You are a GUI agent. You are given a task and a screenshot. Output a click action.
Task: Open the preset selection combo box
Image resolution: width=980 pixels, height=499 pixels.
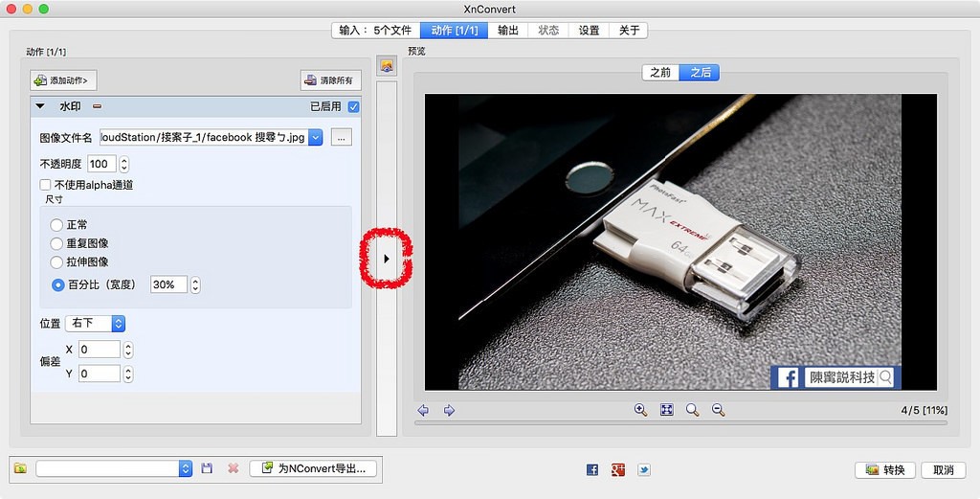tap(114, 468)
